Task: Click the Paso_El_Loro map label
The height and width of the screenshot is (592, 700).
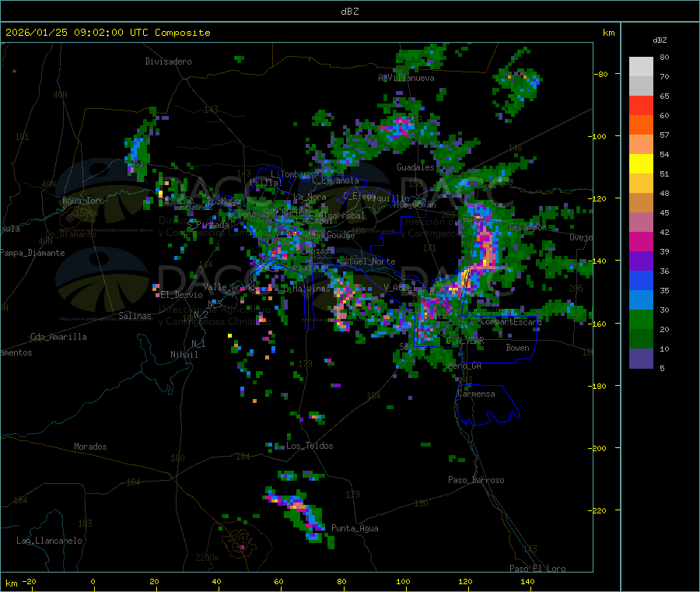Action: tap(538, 569)
